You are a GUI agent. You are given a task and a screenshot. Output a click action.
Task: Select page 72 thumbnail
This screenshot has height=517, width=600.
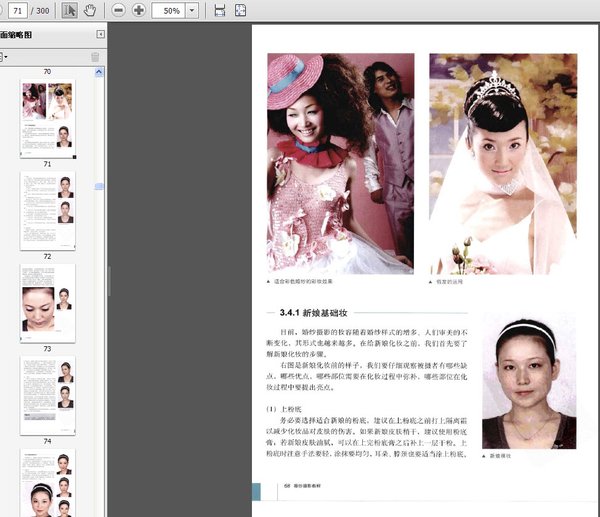coord(47,209)
